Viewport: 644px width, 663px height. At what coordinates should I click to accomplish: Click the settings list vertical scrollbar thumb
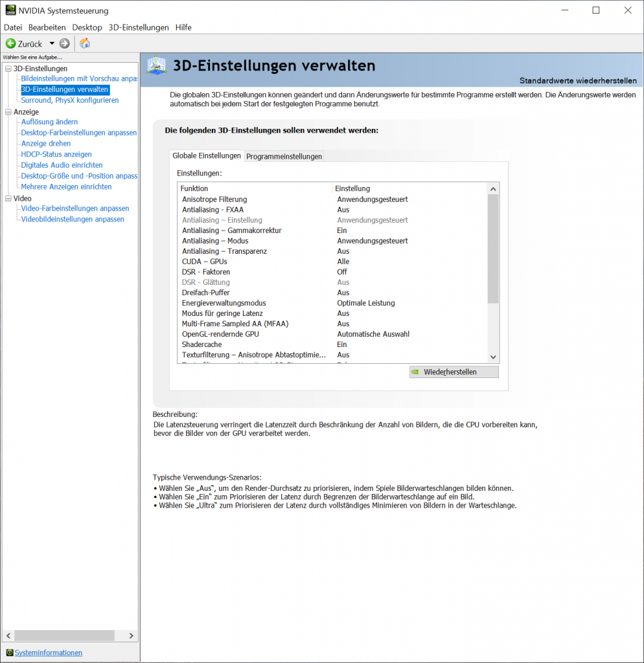point(493,249)
